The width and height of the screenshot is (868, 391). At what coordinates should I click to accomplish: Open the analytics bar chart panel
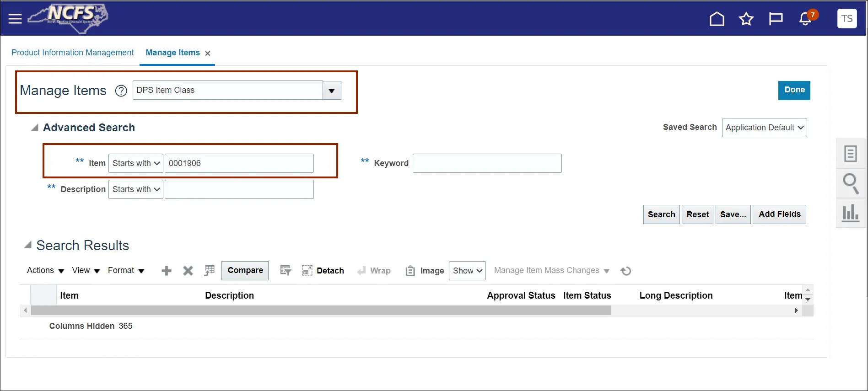pos(850,213)
